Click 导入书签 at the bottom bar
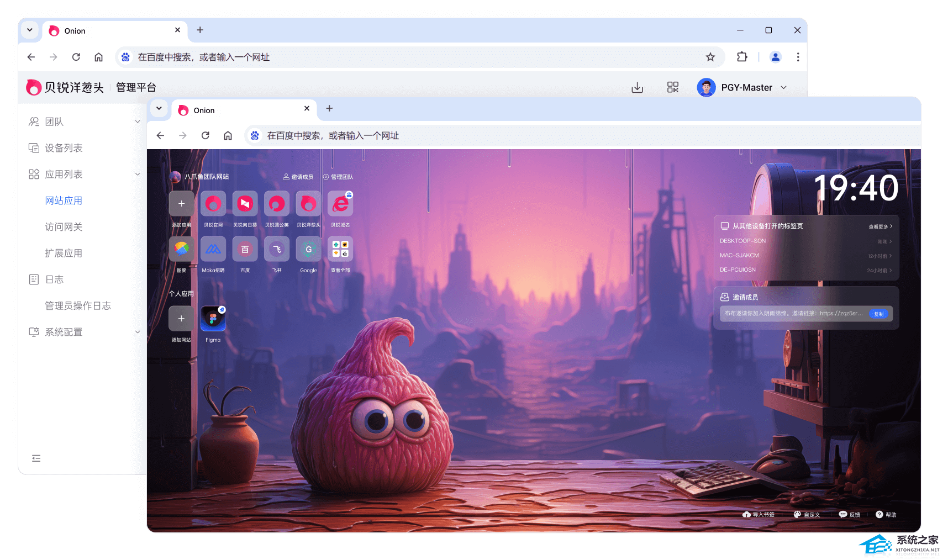 click(x=759, y=514)
